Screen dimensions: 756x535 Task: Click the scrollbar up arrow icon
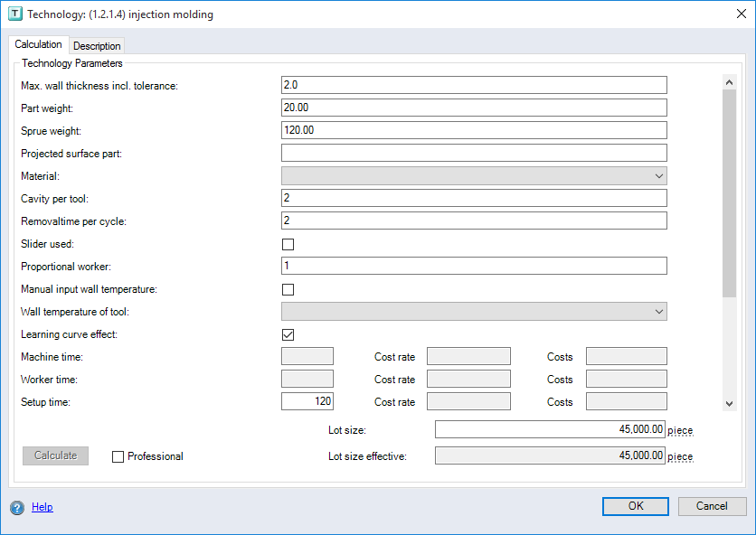tap(730, 80)
